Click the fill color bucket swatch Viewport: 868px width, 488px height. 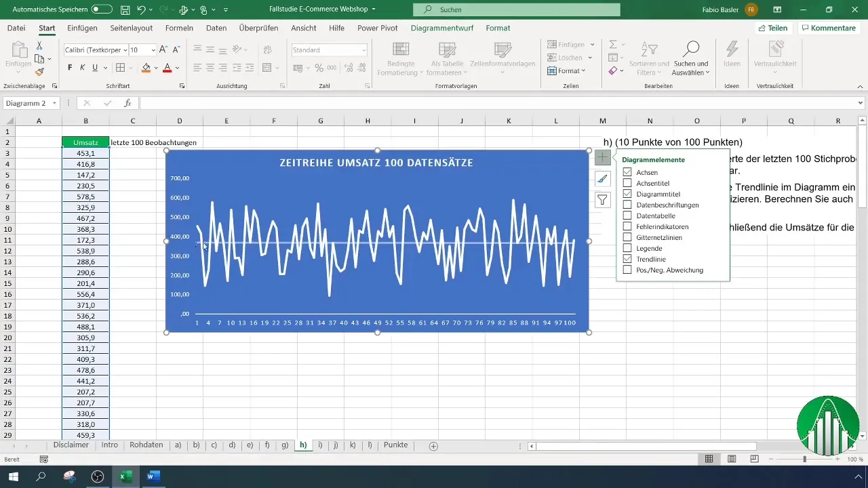tap(146, 68)
